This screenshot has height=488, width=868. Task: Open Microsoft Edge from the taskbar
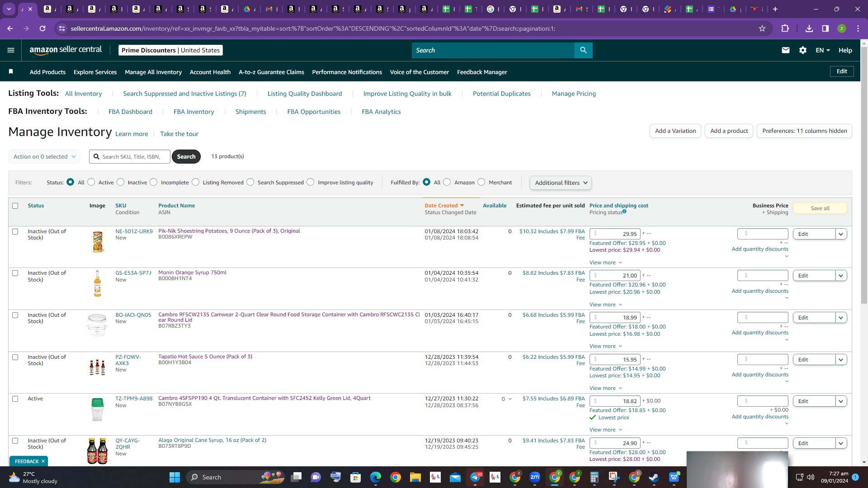pos(376,477)
